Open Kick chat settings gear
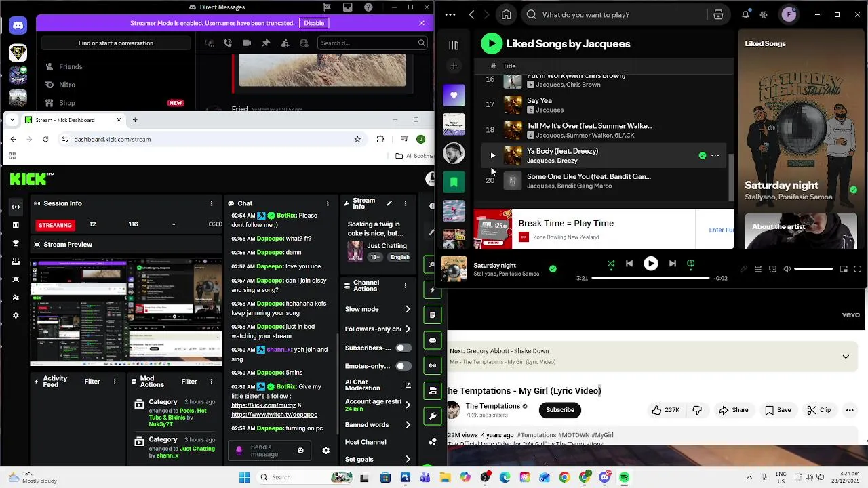 tap(325, 451)
